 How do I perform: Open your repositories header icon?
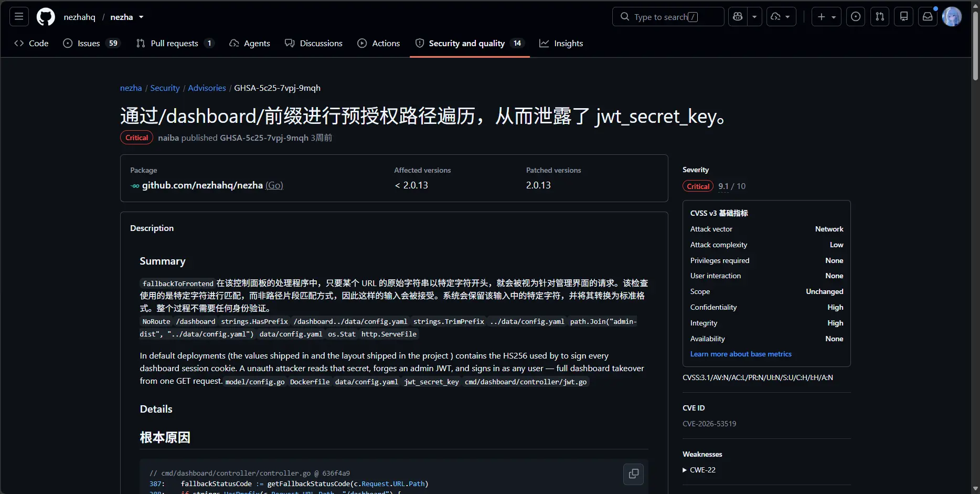coord(904,17)
